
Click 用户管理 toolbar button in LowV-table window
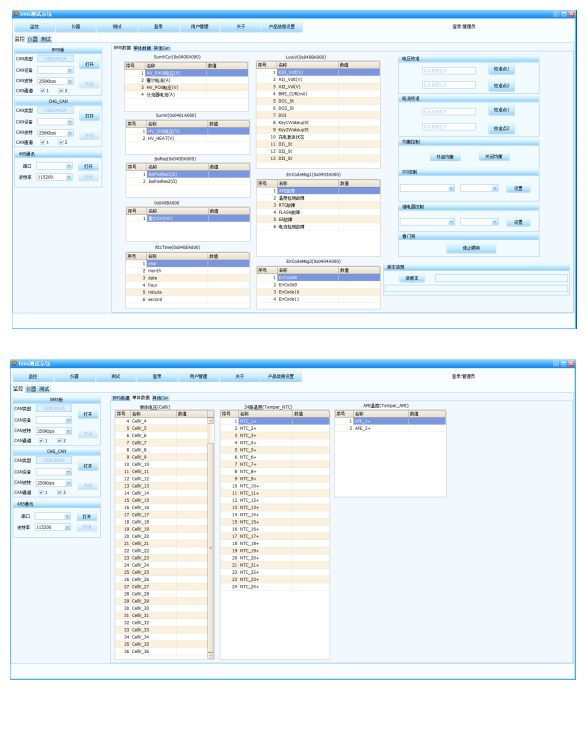click(200, 27)
